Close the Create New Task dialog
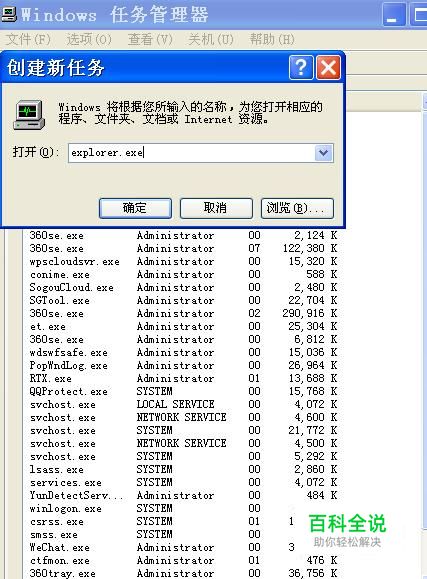This screenshot has width=427, height=579. [x=328, y=68]
